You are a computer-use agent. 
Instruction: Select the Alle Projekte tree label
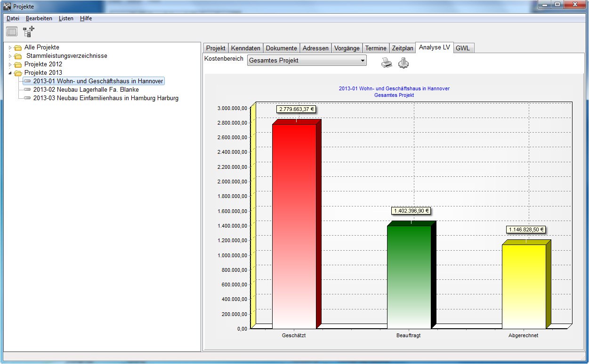pyautogui.click(x=41, y=47)
